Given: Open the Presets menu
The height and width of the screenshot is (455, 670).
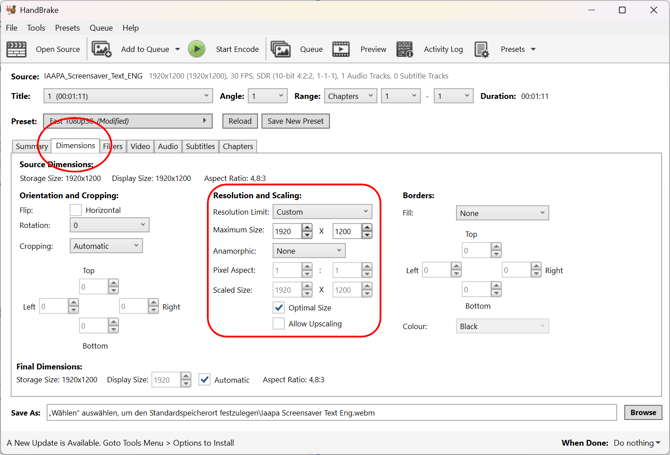Looking at the screenshot, I should click(67, 28).
